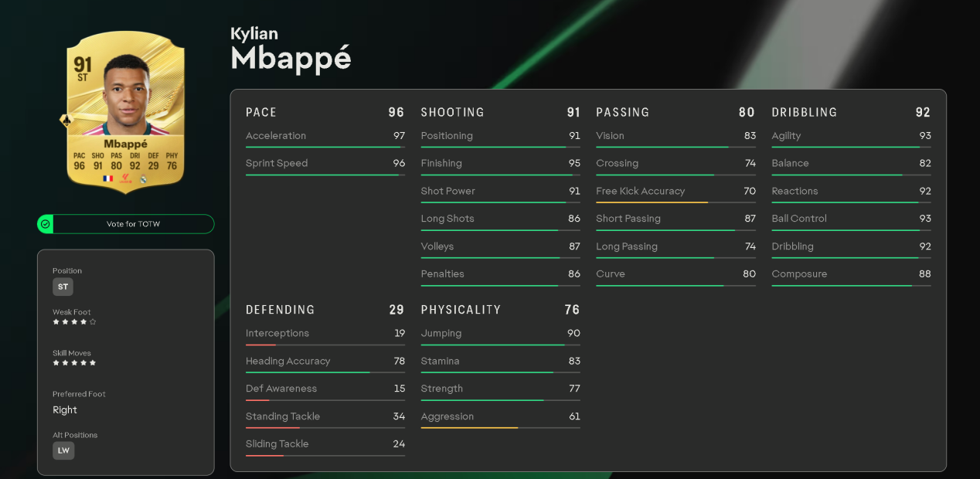Click the Ball Control stat label
980x479 pixels.
point(799,219)
